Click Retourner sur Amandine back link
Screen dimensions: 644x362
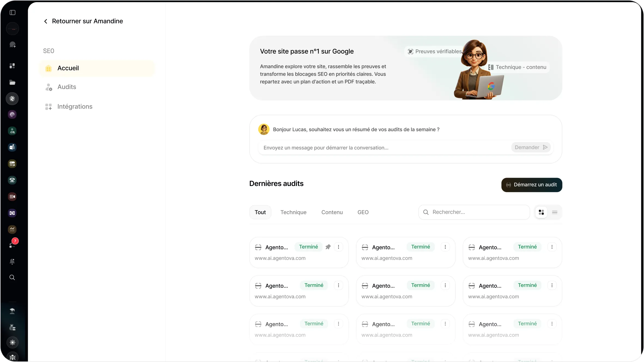click(83, 21)
